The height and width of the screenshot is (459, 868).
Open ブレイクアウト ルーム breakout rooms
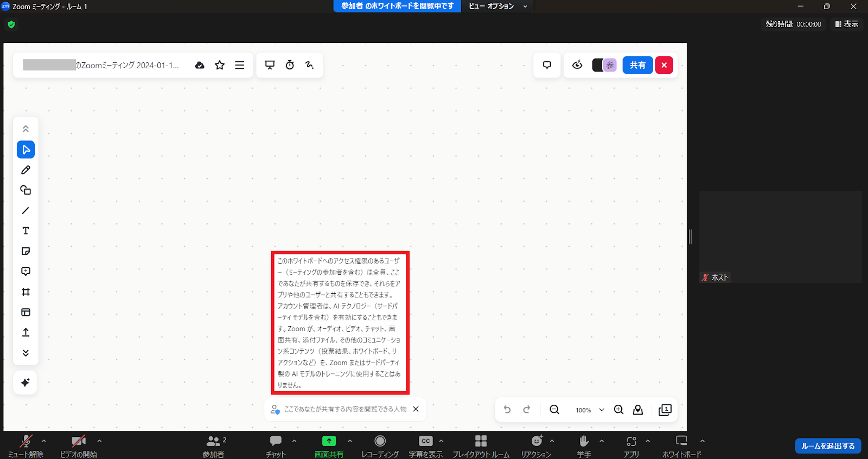(481, 446)
